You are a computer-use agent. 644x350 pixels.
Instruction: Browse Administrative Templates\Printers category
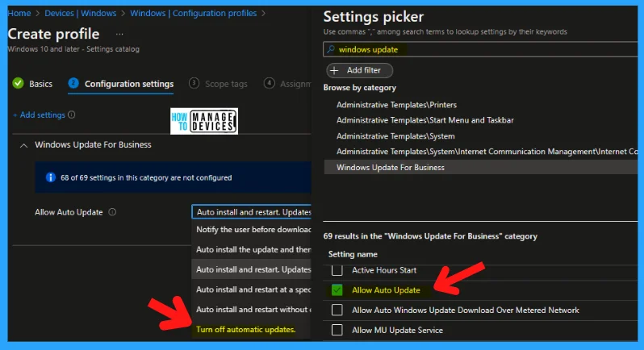pos(396,105)
